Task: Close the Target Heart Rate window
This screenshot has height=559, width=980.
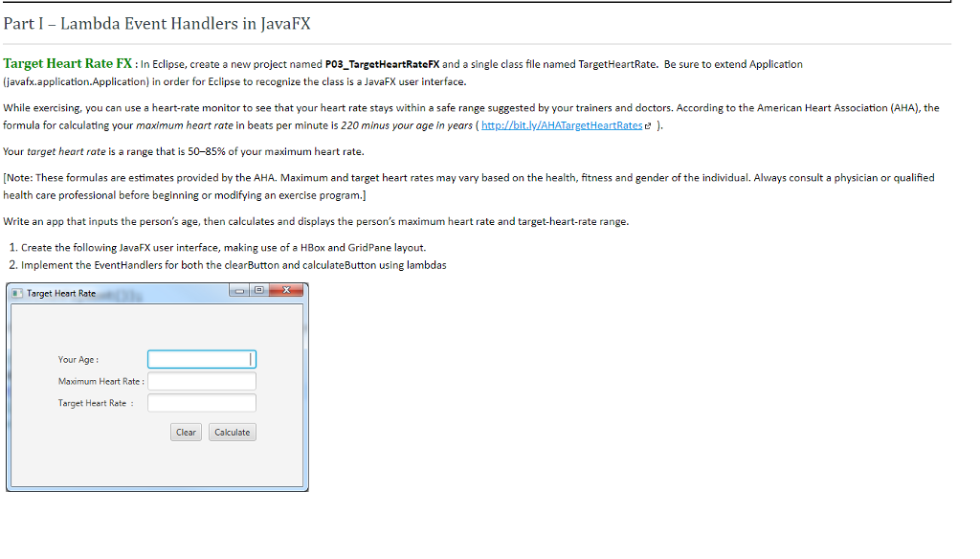Action: click(x=286, y=290)
